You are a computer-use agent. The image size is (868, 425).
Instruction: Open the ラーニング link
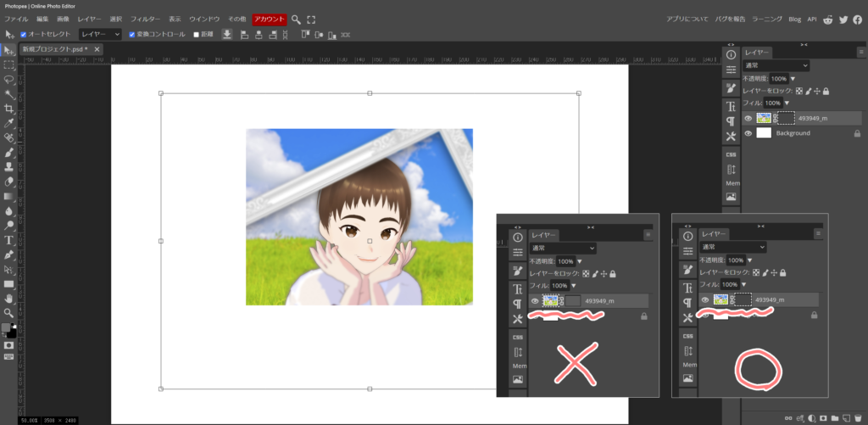click(x=766, y=19)
